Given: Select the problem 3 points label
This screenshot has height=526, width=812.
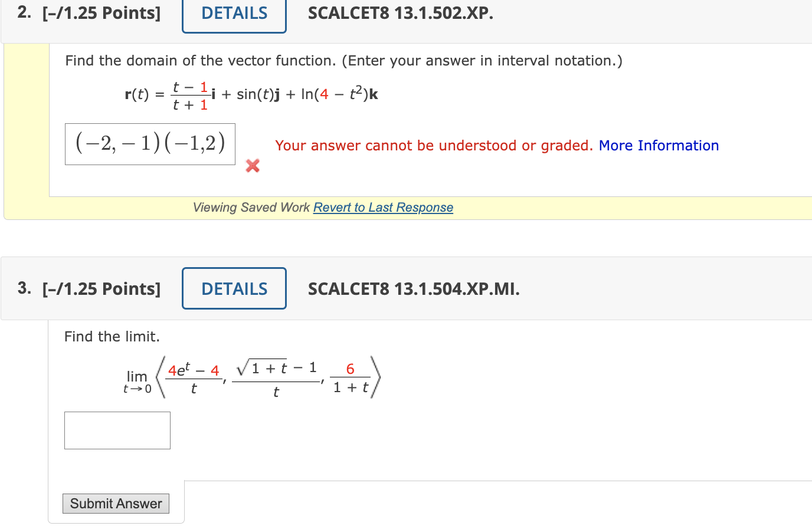Looking at the screenshot, I should pyautogui.click(x=102, y=288).
